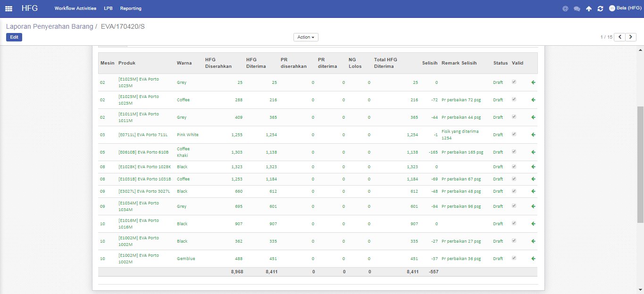Go to the next record arrow
This screenshot has width=644, height=294.
tap(631, 37)
